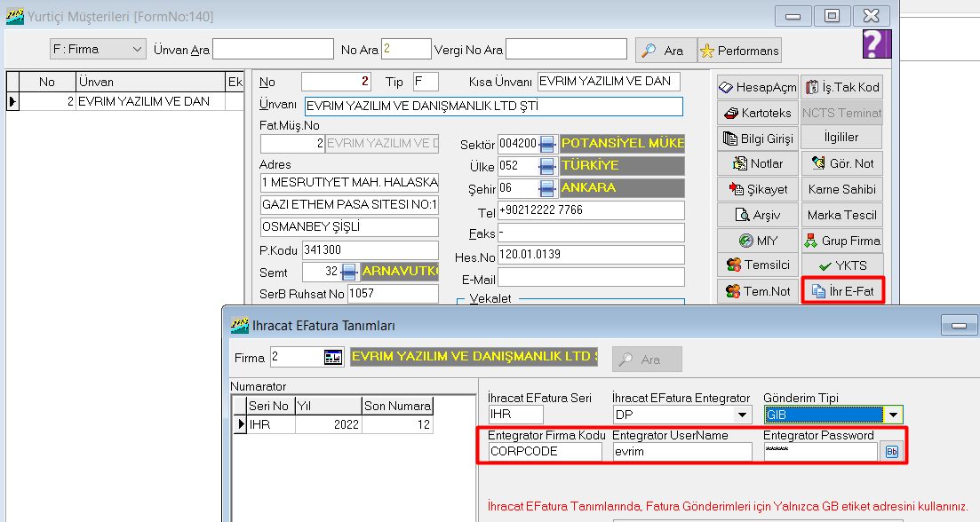
Task: Click the İhracat EFatura Seri field
Action: [x=515, y=415]
